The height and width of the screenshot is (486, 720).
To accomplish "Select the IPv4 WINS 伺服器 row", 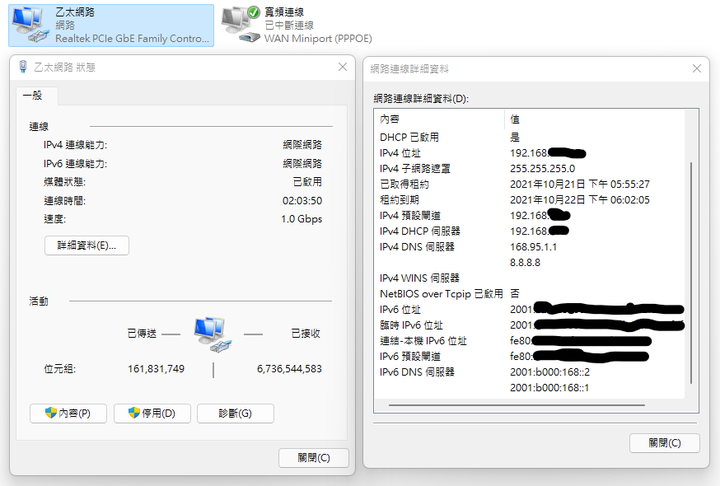I will tap(529, 278).
